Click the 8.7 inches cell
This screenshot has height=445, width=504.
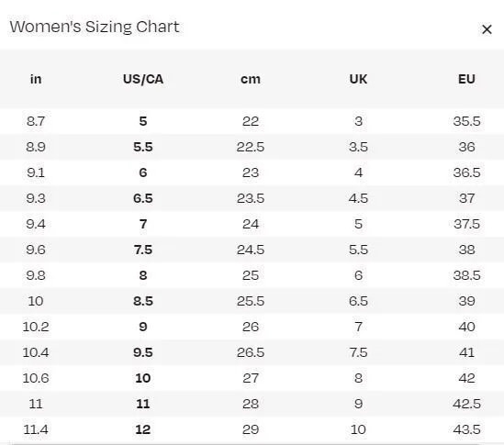click(x=36, y=121)
